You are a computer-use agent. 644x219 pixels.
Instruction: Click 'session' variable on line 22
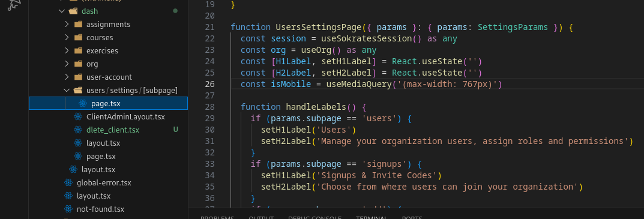(x=288, y=38)
